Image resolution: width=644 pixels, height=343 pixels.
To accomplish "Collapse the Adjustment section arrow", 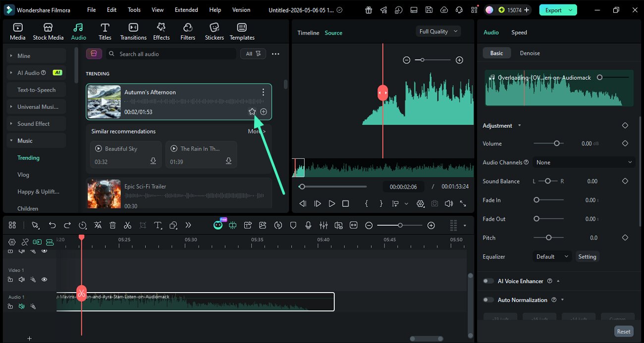I will tap(519, 126).
